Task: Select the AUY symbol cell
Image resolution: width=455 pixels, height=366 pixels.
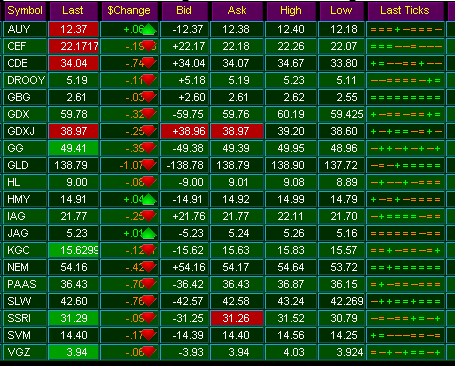Action: pyautogui.click(x=25, y=29)
